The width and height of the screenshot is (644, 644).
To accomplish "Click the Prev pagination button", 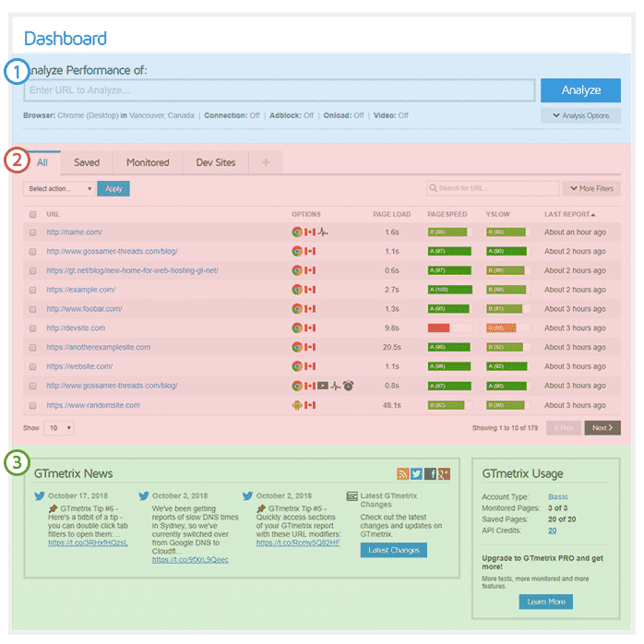I will pos(564,427).
